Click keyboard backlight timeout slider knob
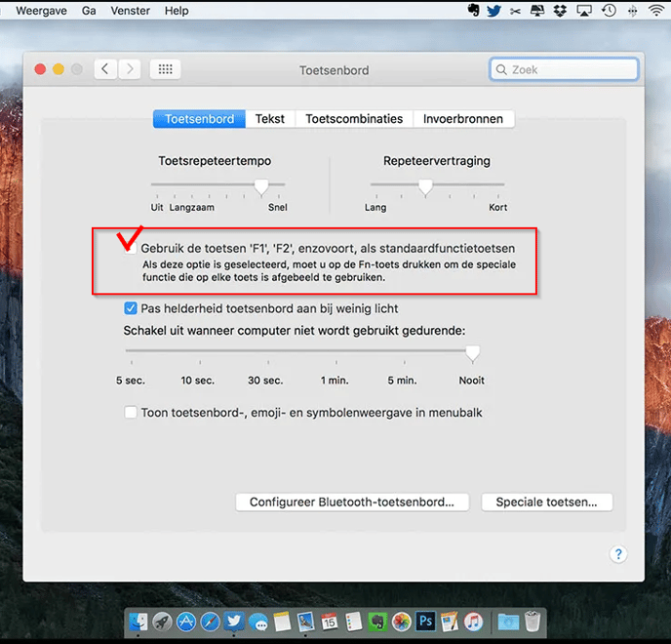This screenshot has height=644, width=671. point(472,353)
